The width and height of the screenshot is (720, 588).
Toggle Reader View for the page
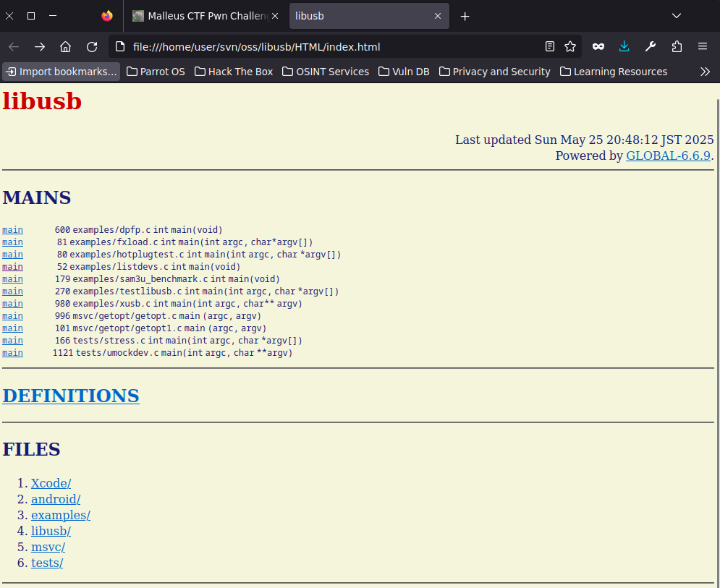pos(549,46)
